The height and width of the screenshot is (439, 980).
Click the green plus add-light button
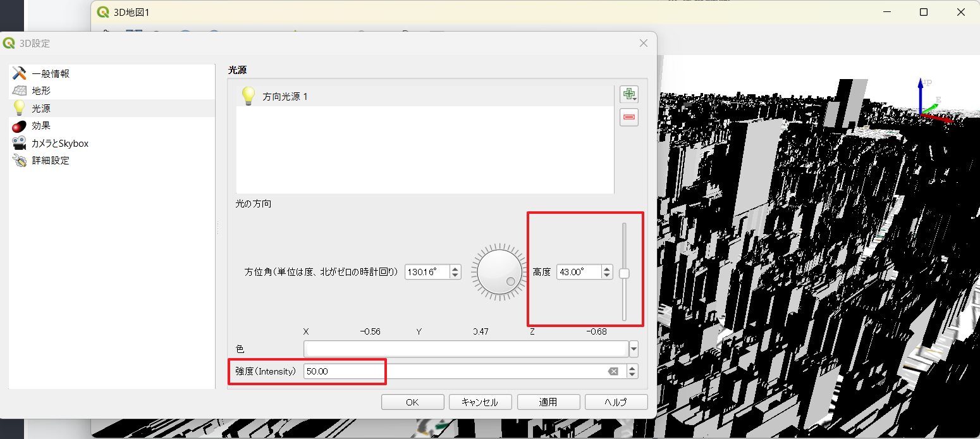pos(629,94)
